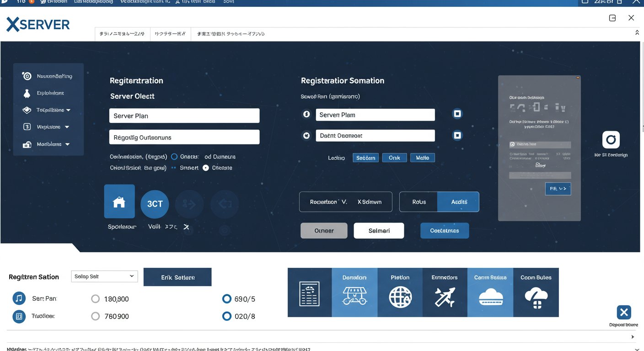Image resolution: width=644 pixels, height=351 pixels.
Task: Select the 180,800 radio option
Action: [95, 299]
